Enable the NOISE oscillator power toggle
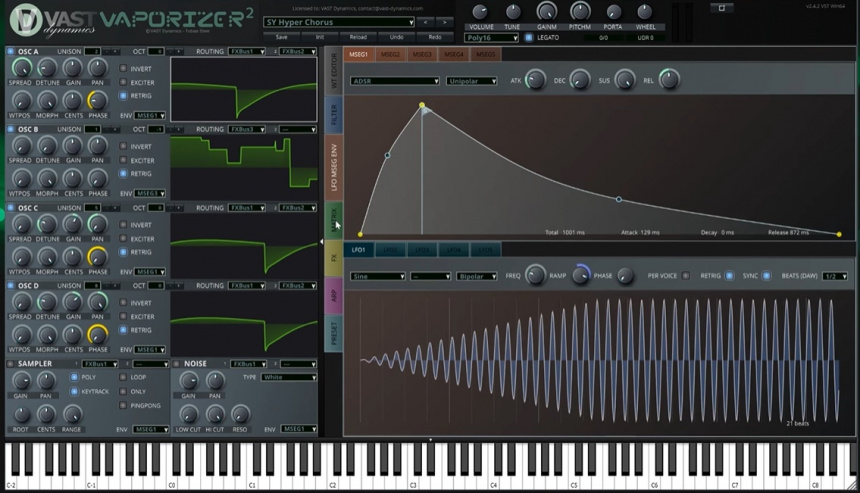The image size is (860, 493). coord(177,364)
